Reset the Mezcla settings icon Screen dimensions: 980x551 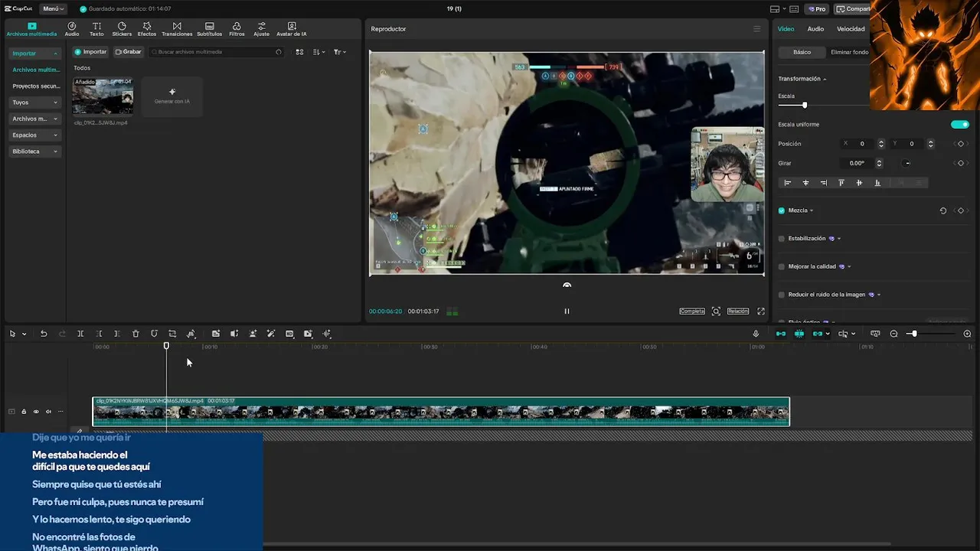[x=943, y=210]
